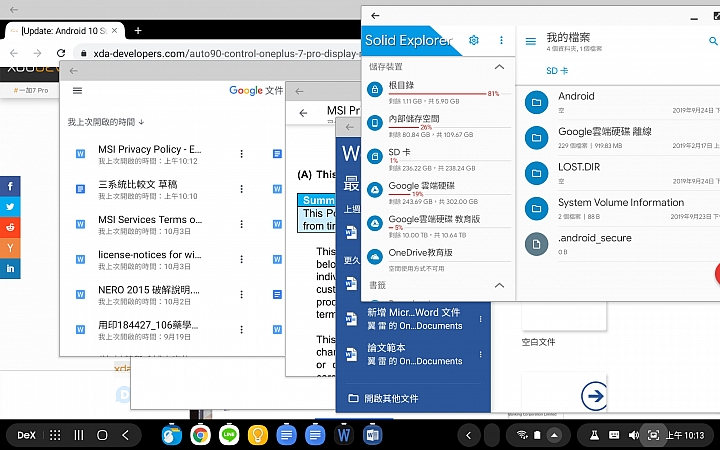
Task: Open OneDrive教育版 entry
Action: pos(439,259)
